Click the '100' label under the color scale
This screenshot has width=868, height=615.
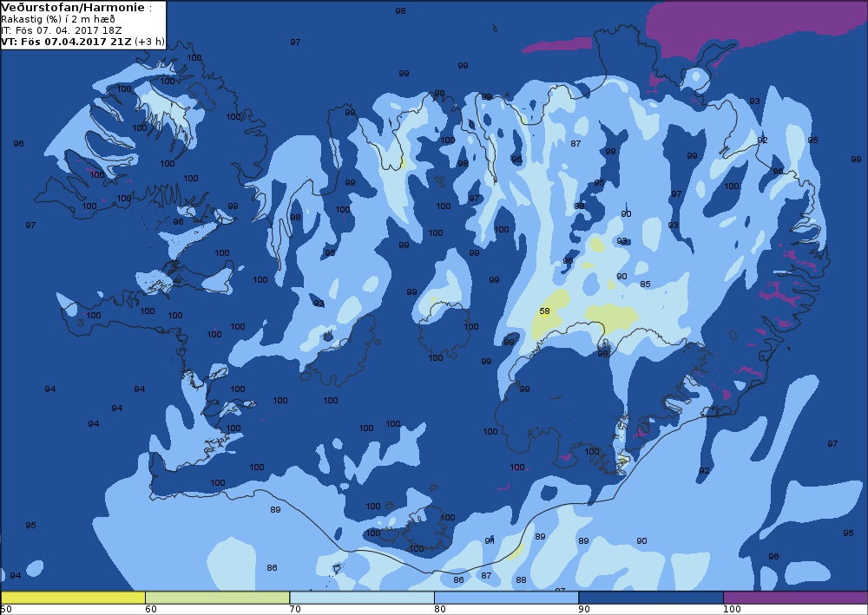[x=732, y=610]
